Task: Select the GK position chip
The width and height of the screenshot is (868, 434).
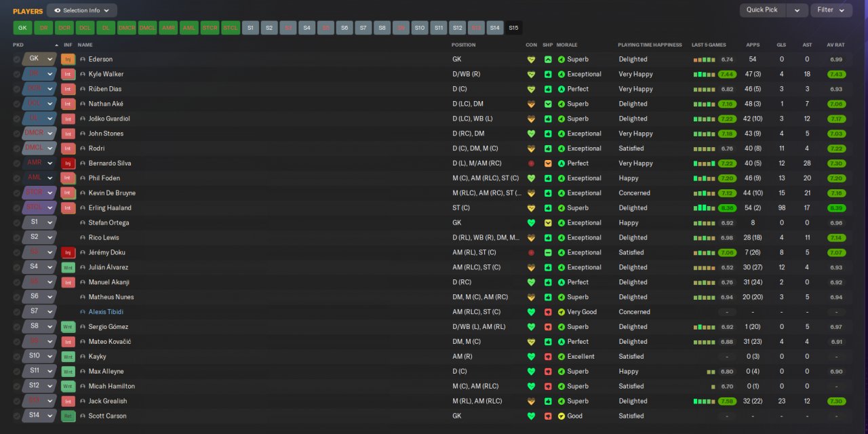Action: (22, 28)
